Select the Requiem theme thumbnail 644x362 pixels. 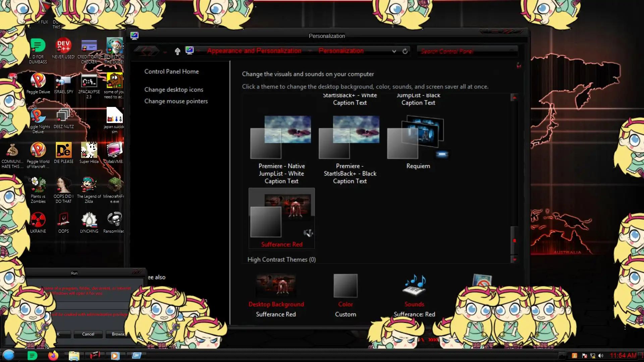pos(418,138)
